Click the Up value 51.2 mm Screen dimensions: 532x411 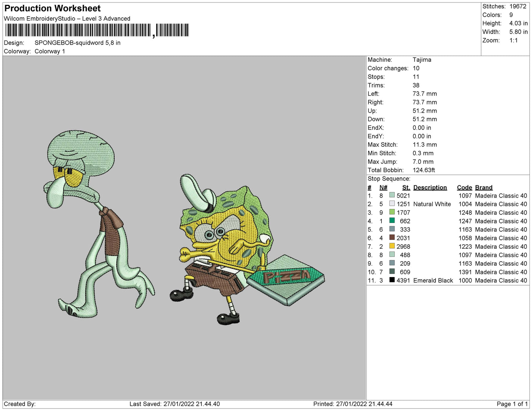pyautogui.click(x=425, y=110)
